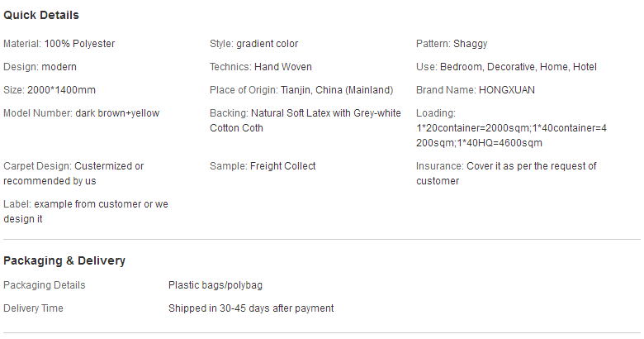The height and width of the screenshot is (339, 644).
Task: Click the Insurance cover request text
Action: pyautogui.click(x=506, y=173)
